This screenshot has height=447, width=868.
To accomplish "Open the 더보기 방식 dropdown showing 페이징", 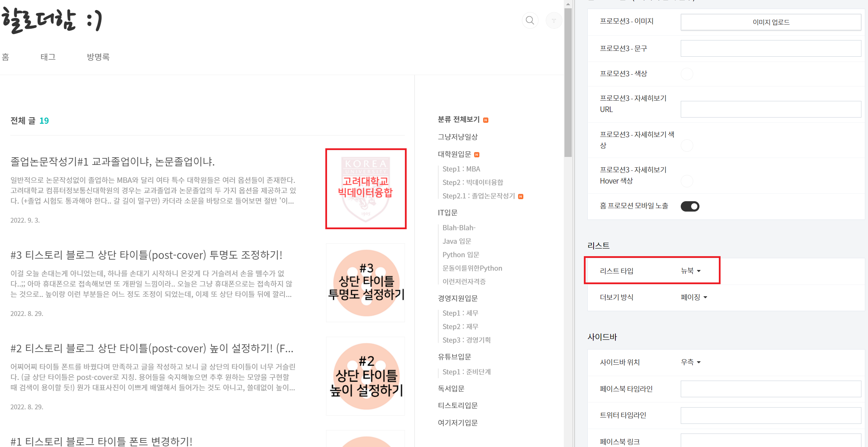I will coord(694,297).
